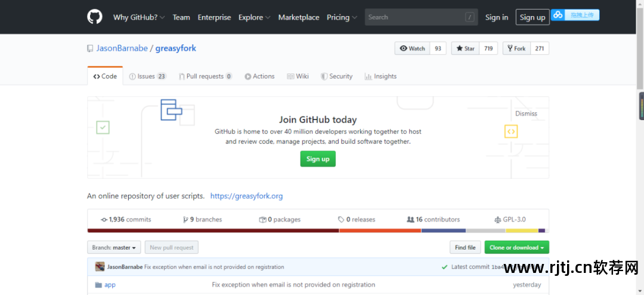Open the Insights tab
Image resolution: width=644 pixels, height=295 pixels.
click(x=380, y=76)
